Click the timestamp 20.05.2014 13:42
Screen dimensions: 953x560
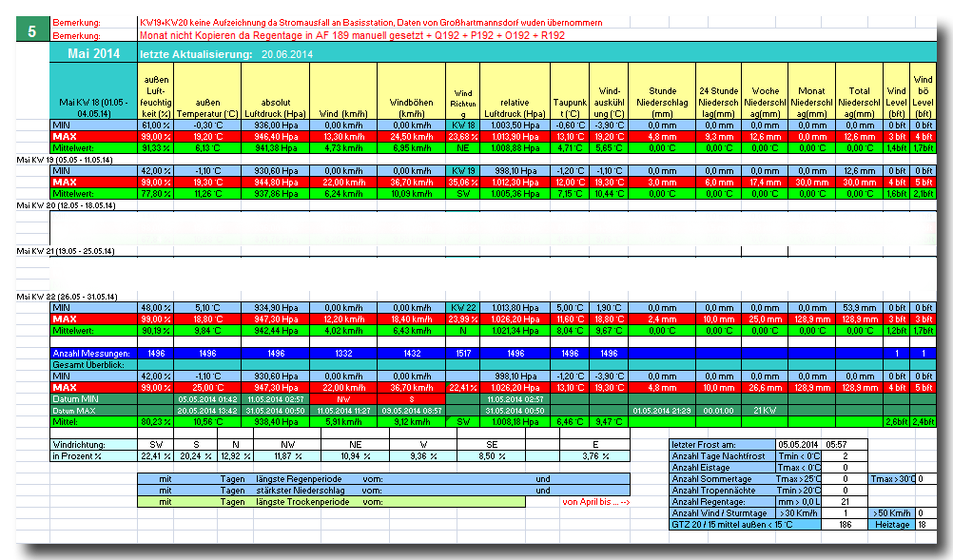207,411
